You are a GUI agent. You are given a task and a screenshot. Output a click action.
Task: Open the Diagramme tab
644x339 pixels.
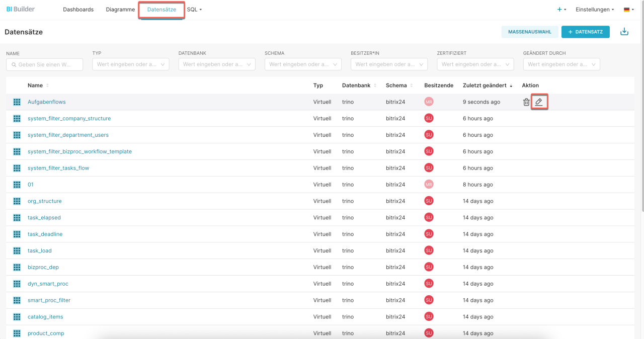click(120, 10)
